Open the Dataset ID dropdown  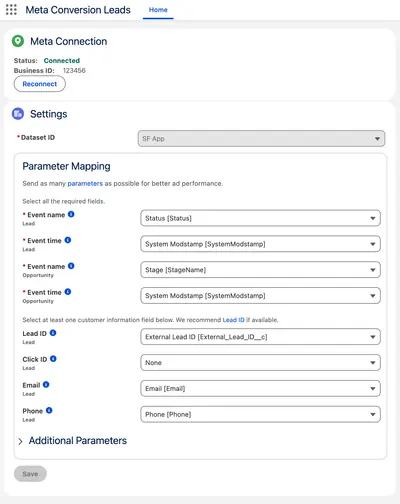pos(261,139)
